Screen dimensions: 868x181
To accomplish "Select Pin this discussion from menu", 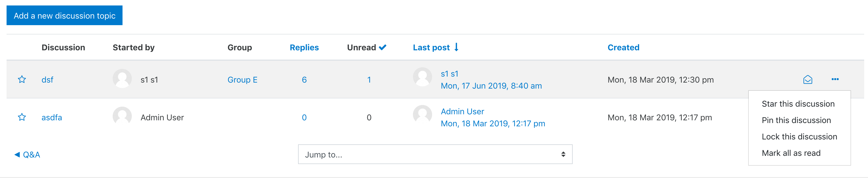I will 796,120.
